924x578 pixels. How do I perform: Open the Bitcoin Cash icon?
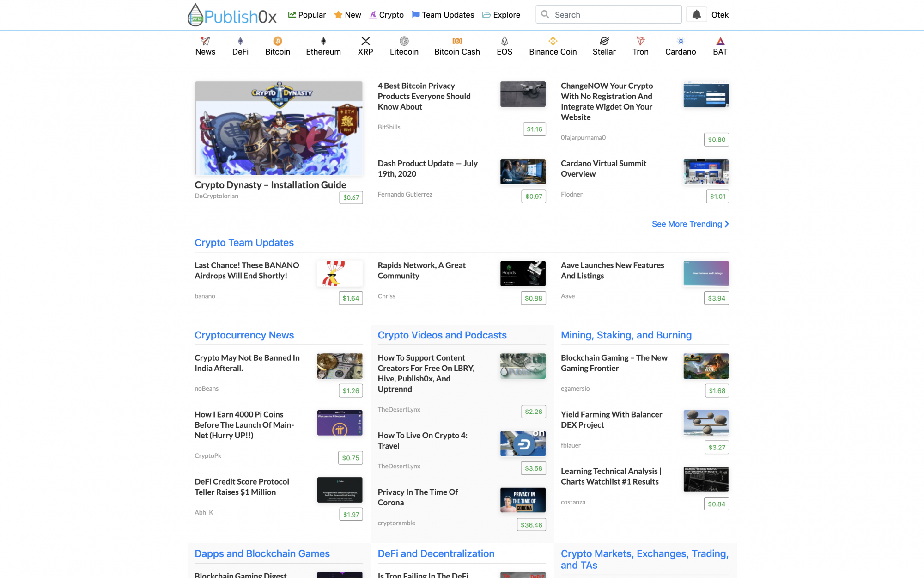coord(457,41)
